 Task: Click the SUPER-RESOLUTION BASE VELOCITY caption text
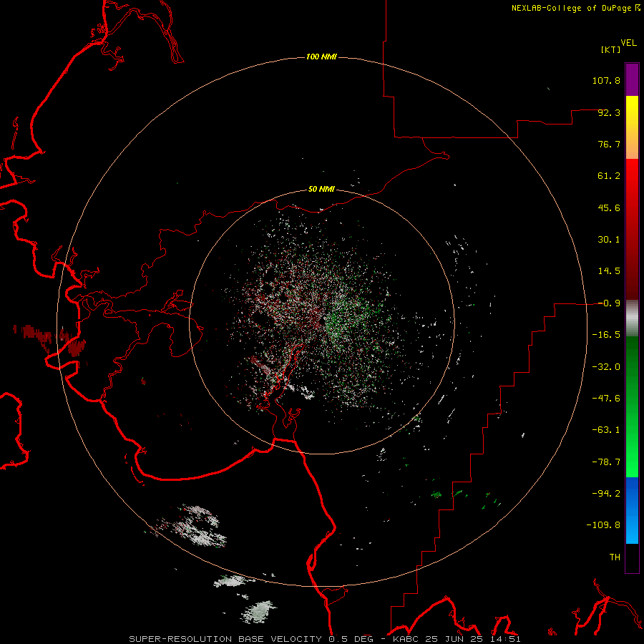click(225, 639)
